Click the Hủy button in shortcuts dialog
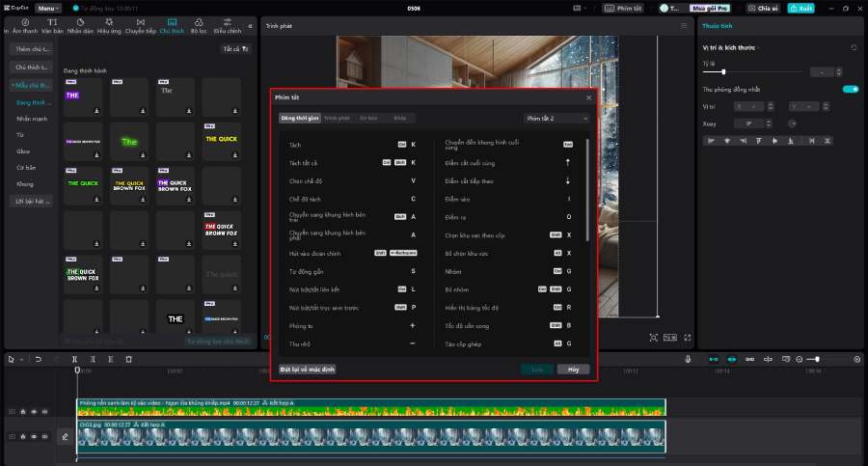This screenshot has width=868, height=466. pos(573,369)
